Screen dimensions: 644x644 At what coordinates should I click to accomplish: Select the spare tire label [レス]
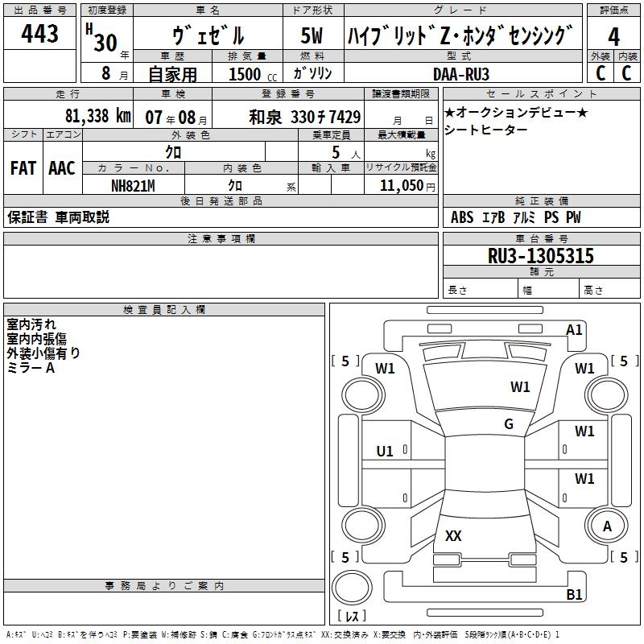(x=351, y=615)
